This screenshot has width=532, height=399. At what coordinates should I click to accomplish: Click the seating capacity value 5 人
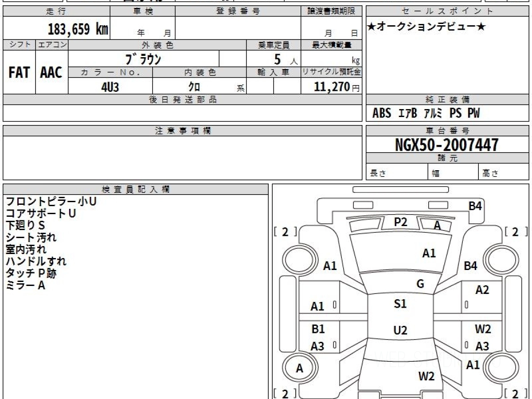285,59
